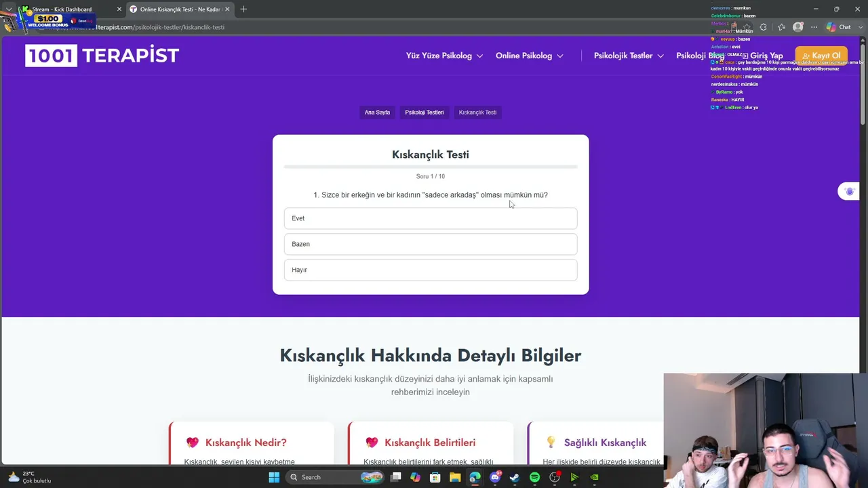Close the Stream - Kick Dashboard tab

[x=119, y=9]
